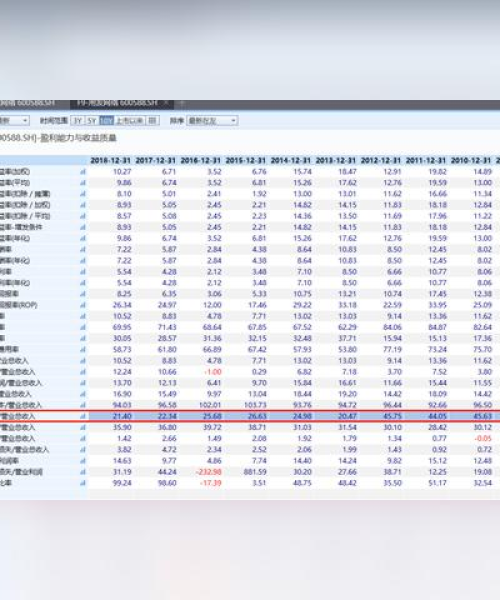Select the 上市以来 time range
This screenshot has width=500, height=600.
coord(130,121)
